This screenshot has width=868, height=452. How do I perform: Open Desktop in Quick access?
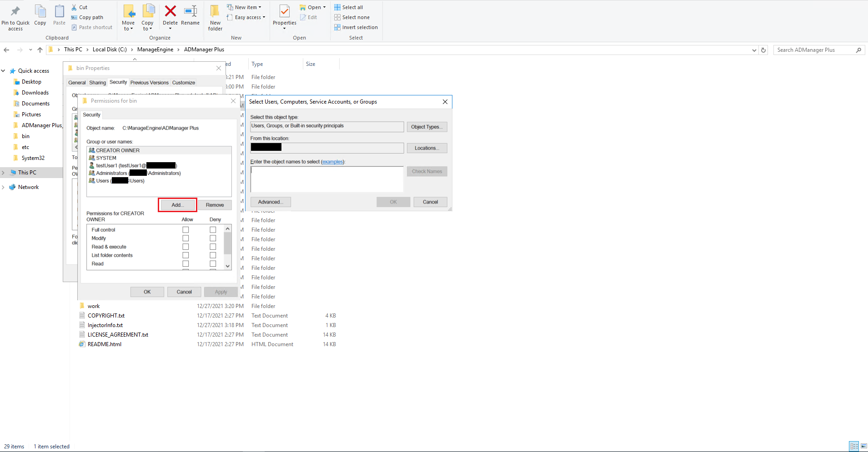[31, 82]
